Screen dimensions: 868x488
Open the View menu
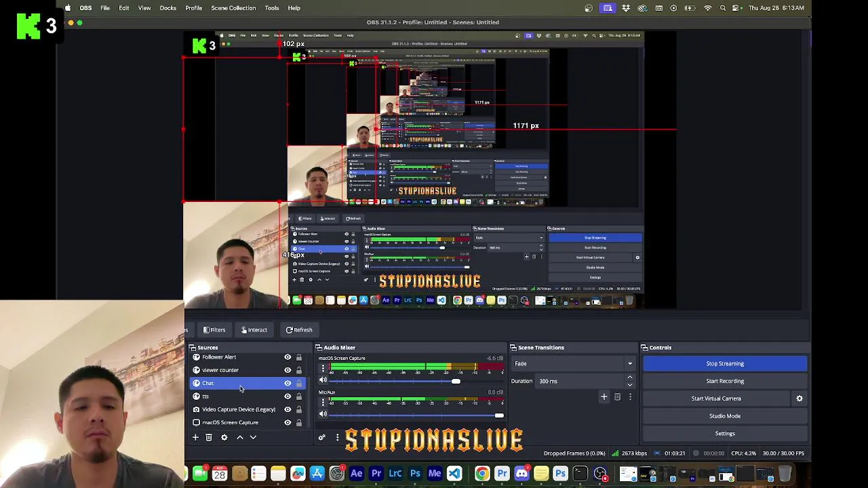click(144, 8)
